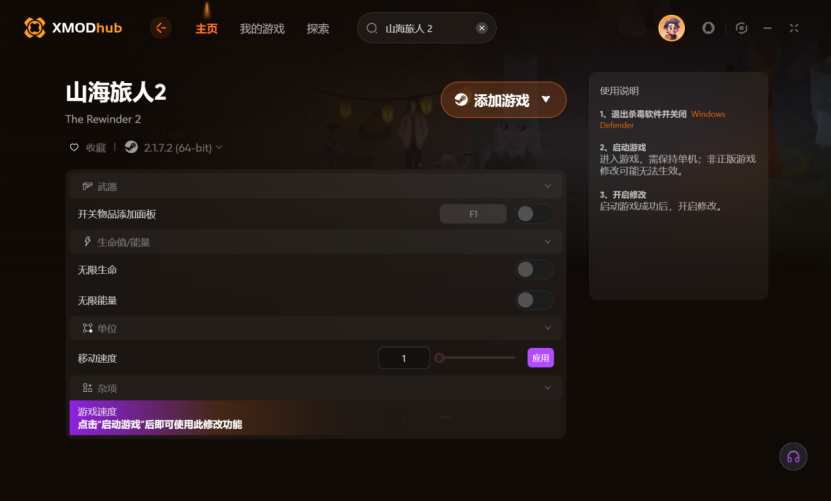
Task: Enable the 无限能量 toggle
Action: click(x=534, y=301)
